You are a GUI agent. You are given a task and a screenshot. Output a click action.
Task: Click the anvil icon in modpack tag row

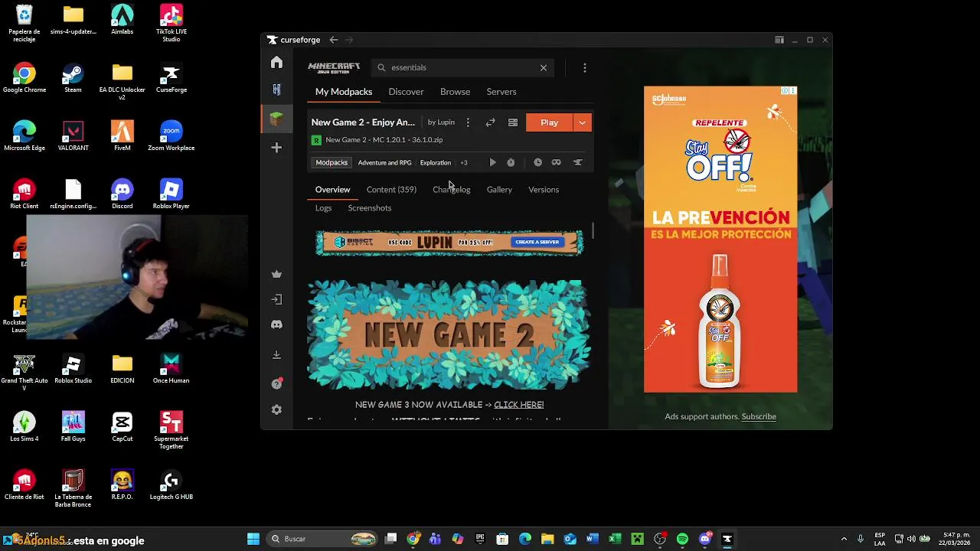[577, 162]
